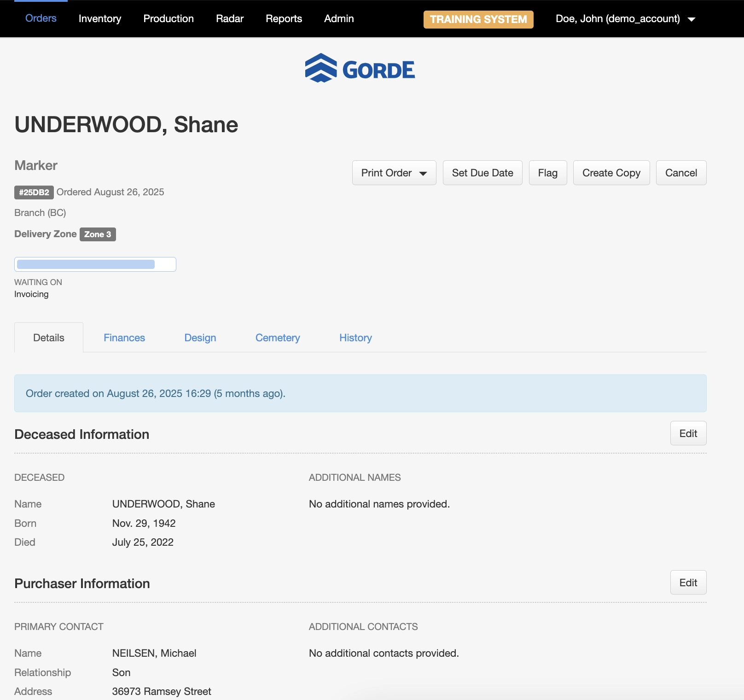Go to the Radar page
The height and width of the screenshot is (700, 744).
click(229, 19)
